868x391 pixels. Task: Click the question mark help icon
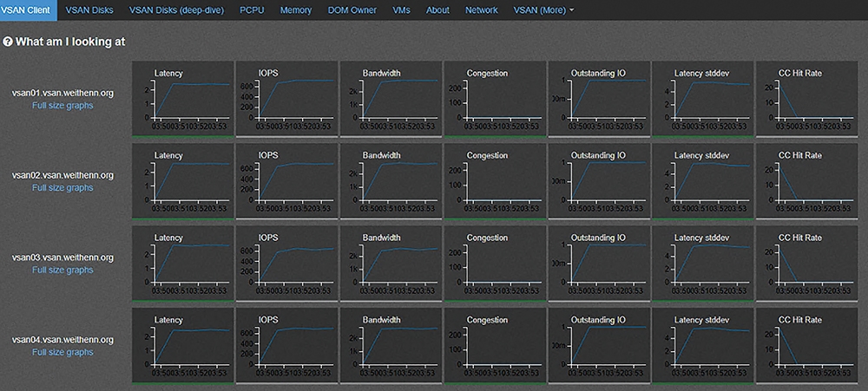click(7, 42)
